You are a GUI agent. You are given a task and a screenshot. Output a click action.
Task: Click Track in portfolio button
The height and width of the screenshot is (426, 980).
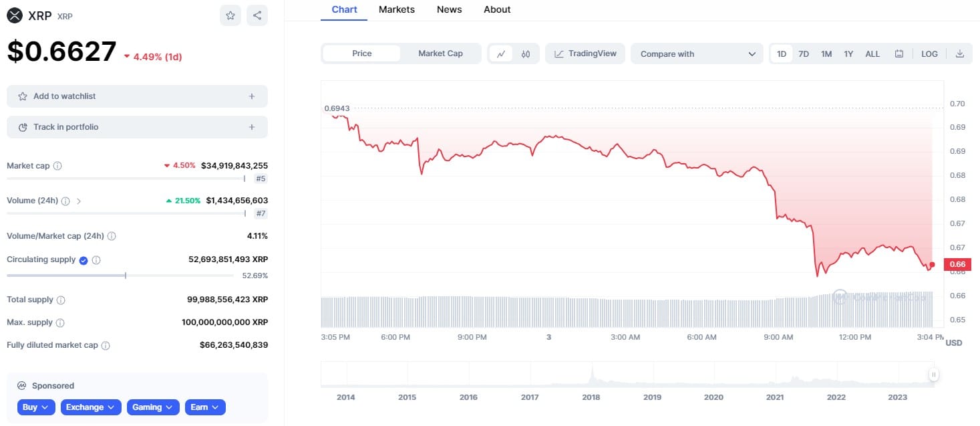pos(137,127)
